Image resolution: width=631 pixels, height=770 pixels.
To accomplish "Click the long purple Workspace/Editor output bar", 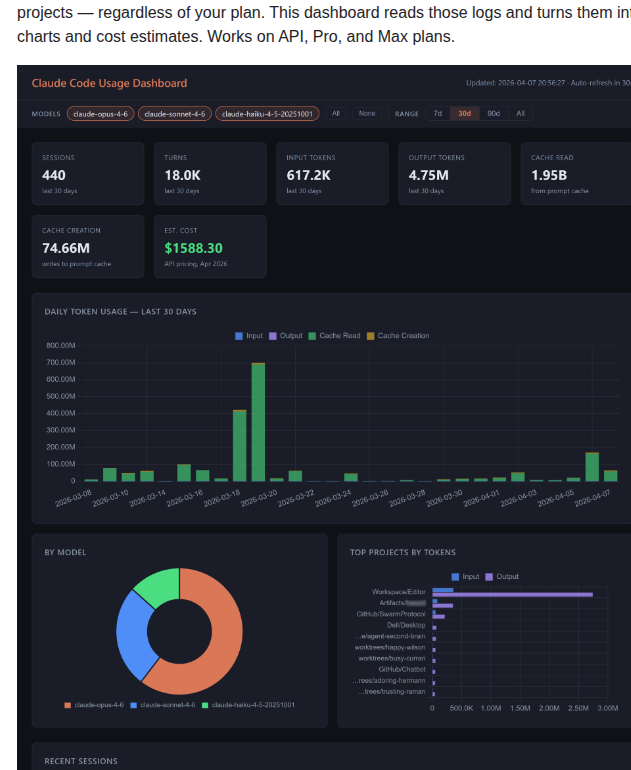I will point(513,595).
